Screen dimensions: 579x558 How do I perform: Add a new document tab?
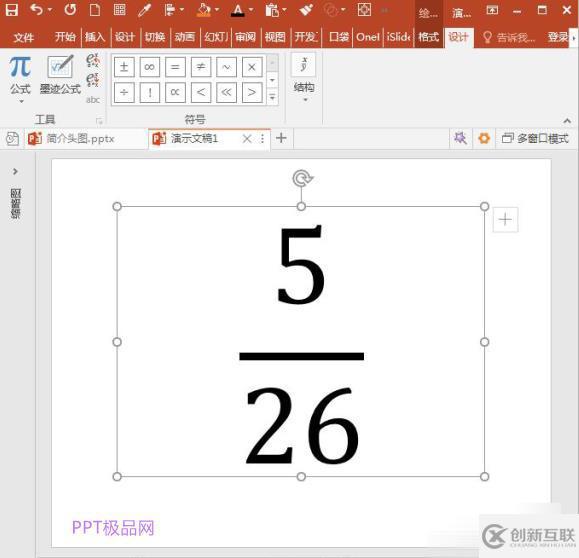(x=281, y=138)
